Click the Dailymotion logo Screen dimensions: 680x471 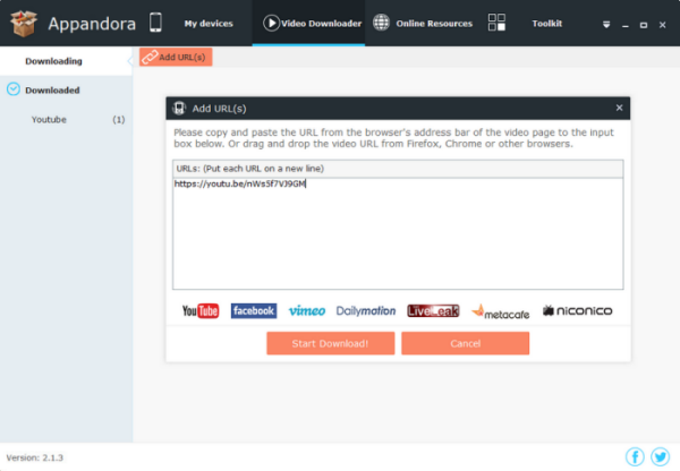(x=366, y=311)
